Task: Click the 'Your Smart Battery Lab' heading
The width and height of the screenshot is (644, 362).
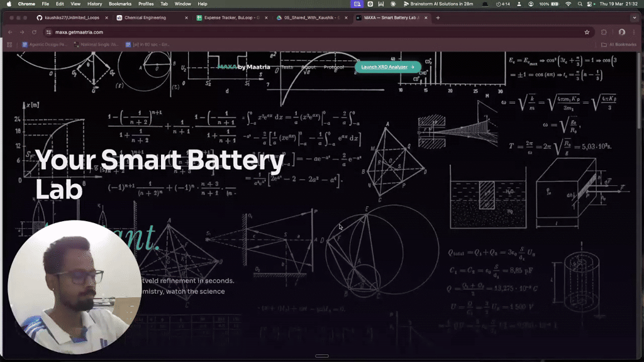Action: pyautogui.click(x=159, y=174)
